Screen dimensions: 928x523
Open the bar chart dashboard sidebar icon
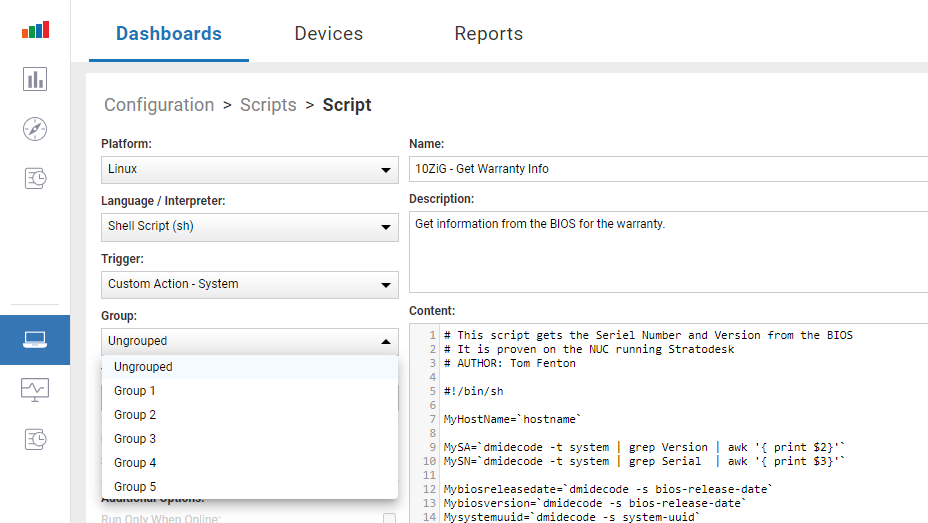(x=35, y=79)
